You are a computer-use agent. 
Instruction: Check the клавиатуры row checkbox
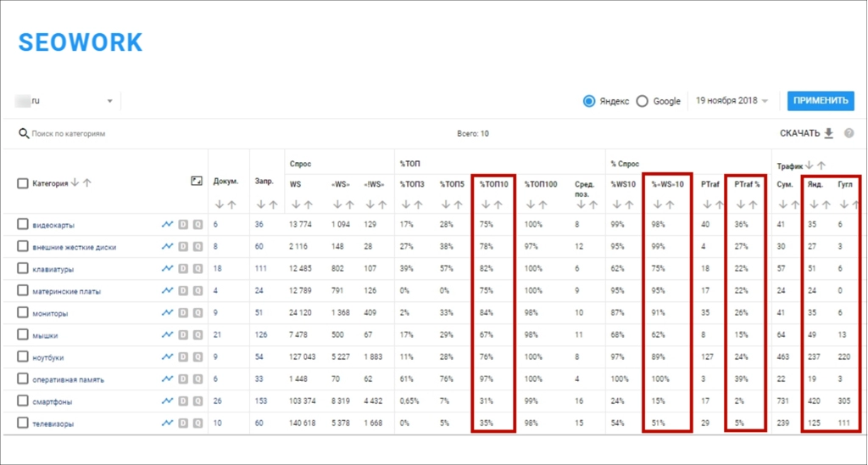point(23,269)
